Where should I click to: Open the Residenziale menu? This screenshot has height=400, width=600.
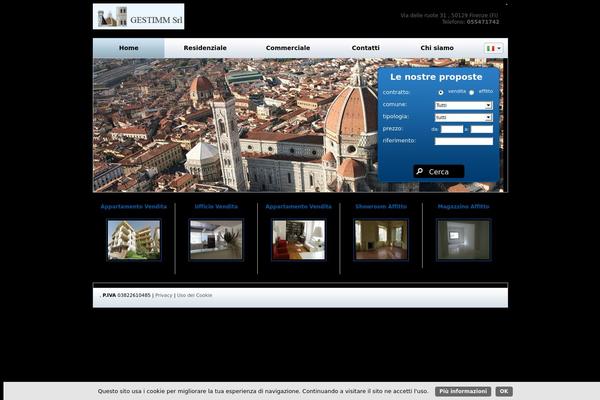pos(205,48)
